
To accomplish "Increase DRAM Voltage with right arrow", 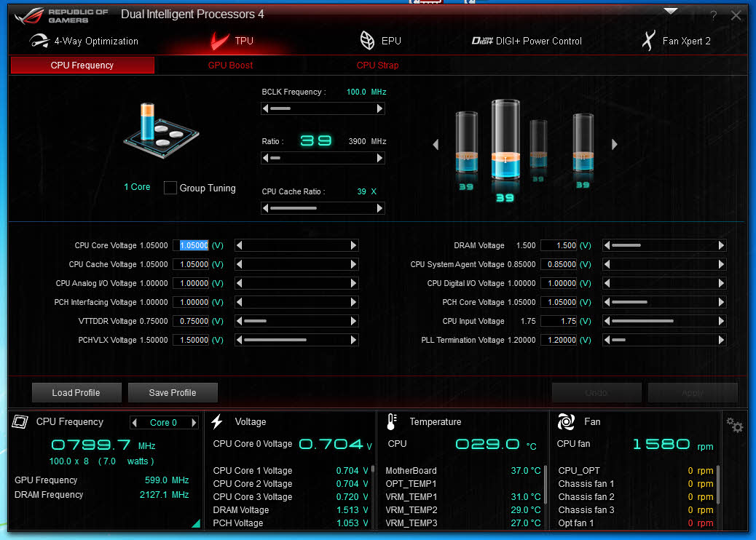I will tap(721, 245).
